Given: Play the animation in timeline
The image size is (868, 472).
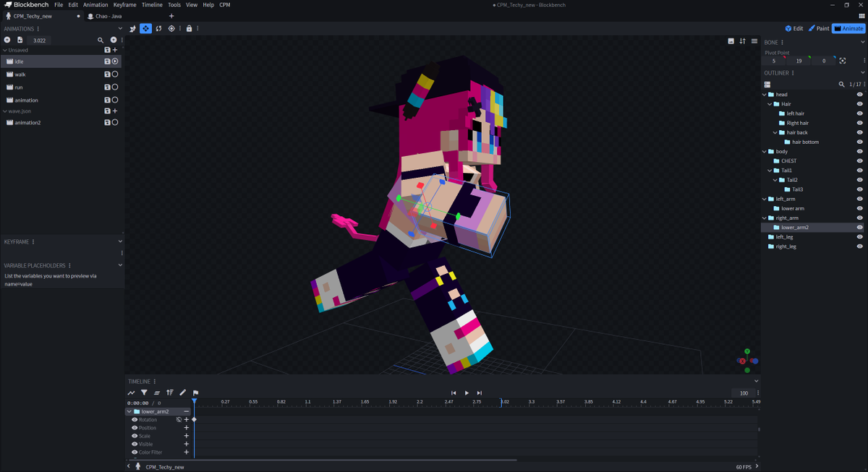Looking at the screenshot, I should (x=467, y=392).
